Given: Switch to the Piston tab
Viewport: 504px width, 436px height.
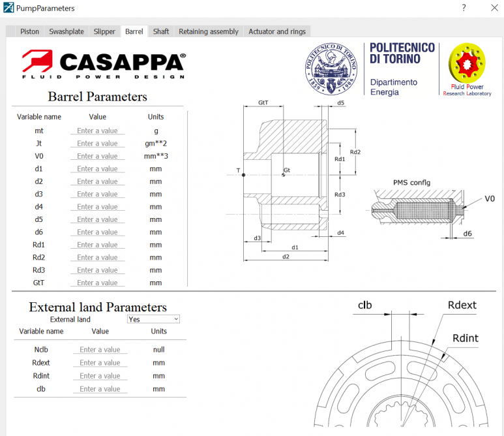Looking at the screenshot, I should [x=29, y=31].
